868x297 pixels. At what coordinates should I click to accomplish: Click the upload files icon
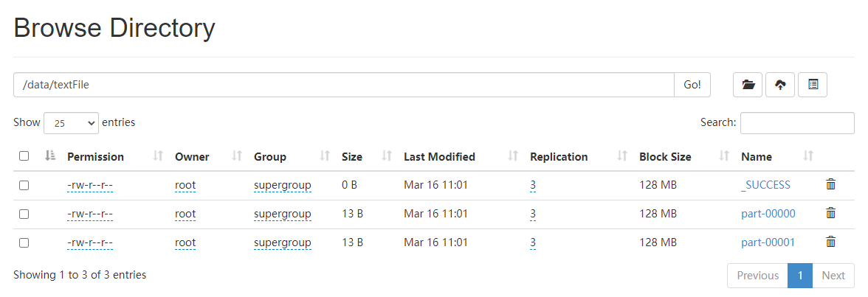780,85
